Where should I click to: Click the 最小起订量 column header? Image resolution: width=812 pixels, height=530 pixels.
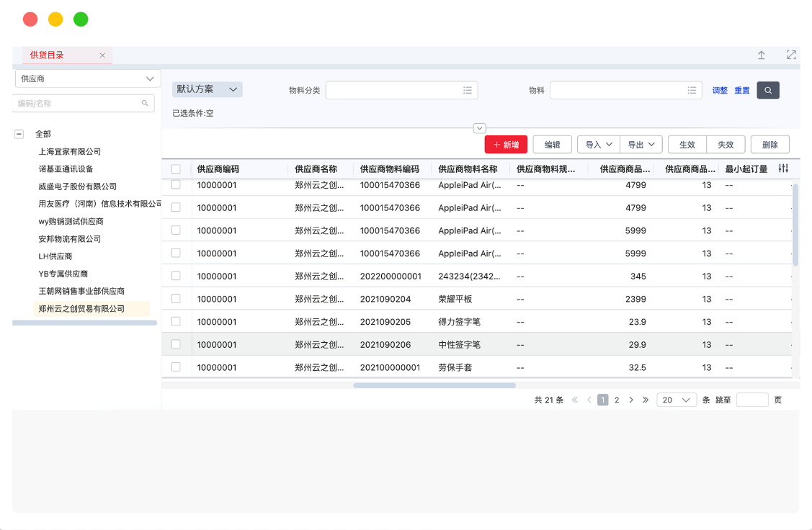(746, 169)
